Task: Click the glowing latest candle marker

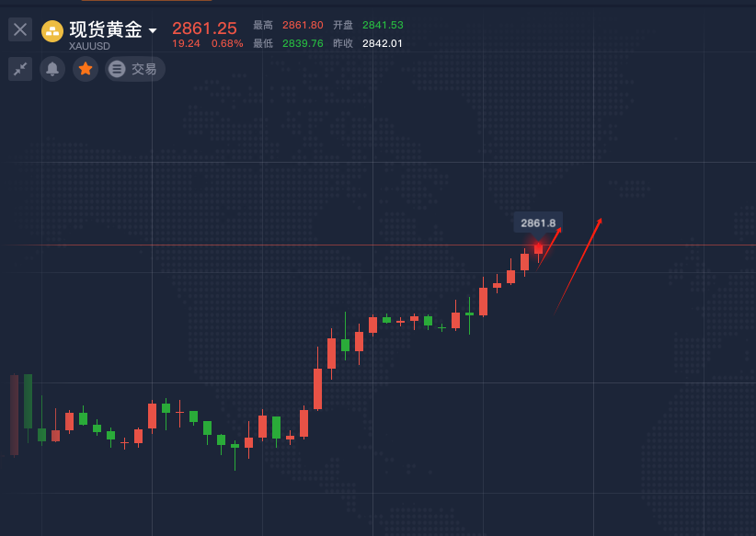Action: (538, 247)
